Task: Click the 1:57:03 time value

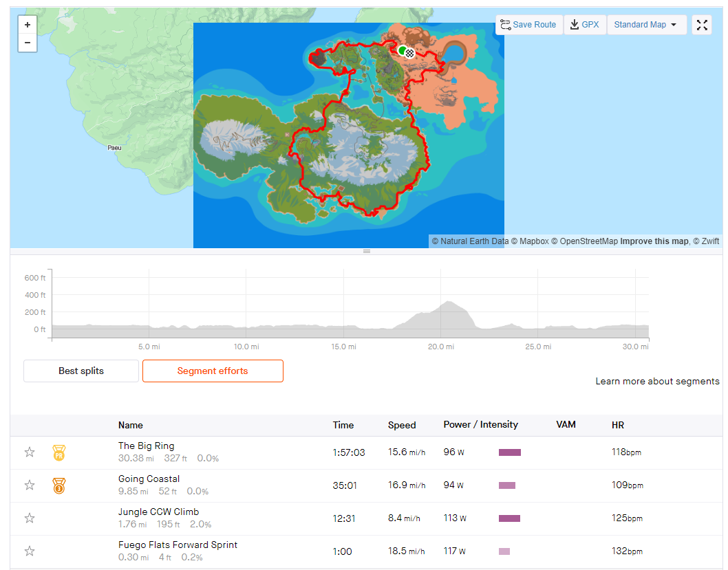Action: (349, 452)
